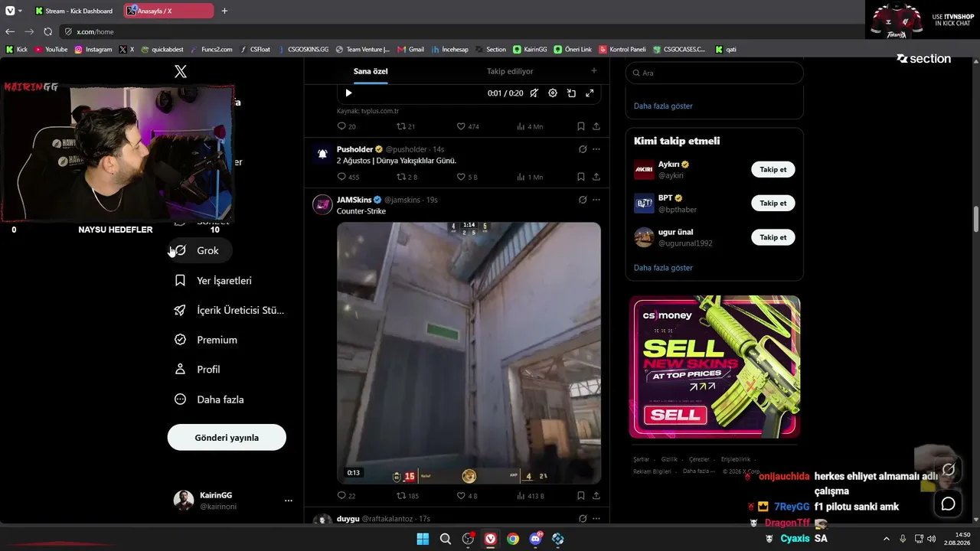Reply to the JAMSkins Counter-Strike post

click(x=341, y=496)
